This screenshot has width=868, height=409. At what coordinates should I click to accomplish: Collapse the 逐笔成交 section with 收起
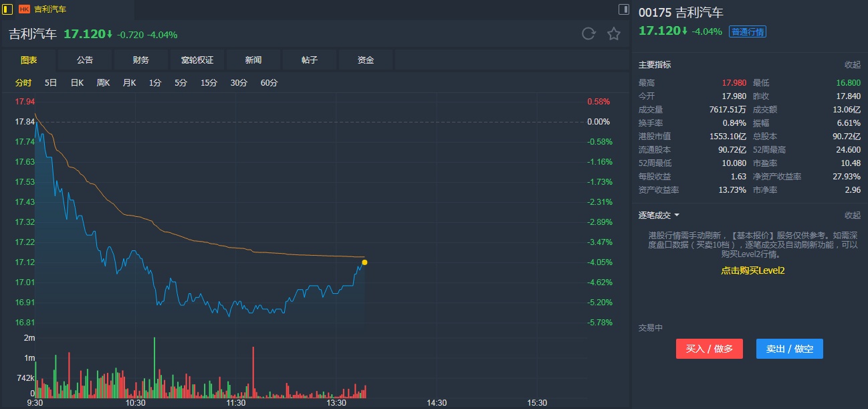[x=852, y=216]
